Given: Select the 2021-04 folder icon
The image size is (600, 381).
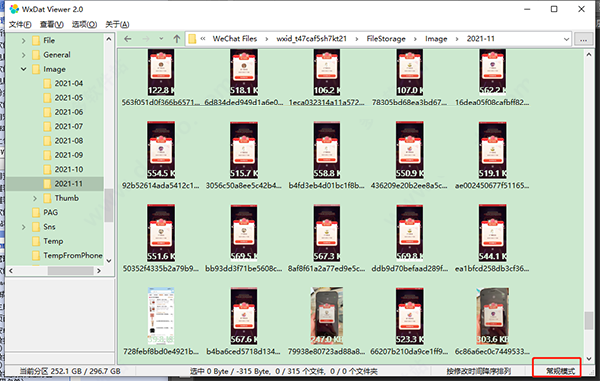Looking at the screenshot, I should (x=47, y=83).
